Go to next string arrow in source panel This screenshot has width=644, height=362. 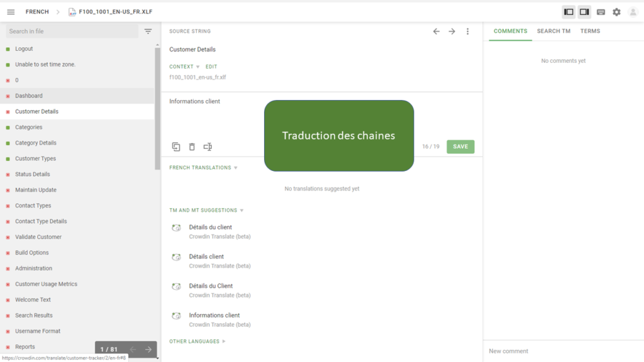[452, 31]
